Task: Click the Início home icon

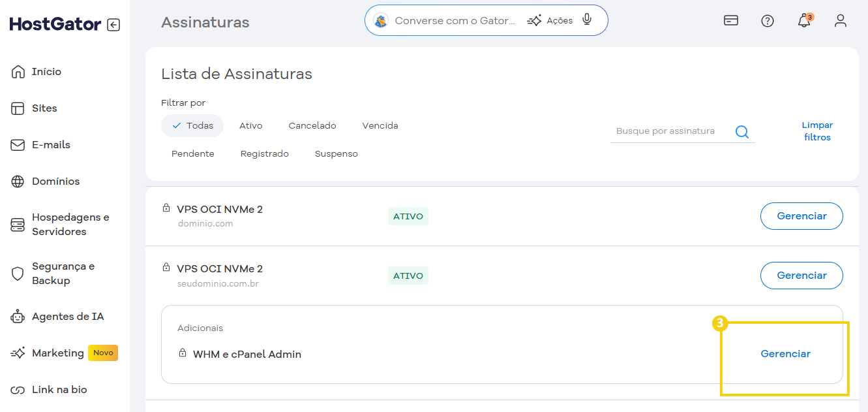Action: pos(17,71)
